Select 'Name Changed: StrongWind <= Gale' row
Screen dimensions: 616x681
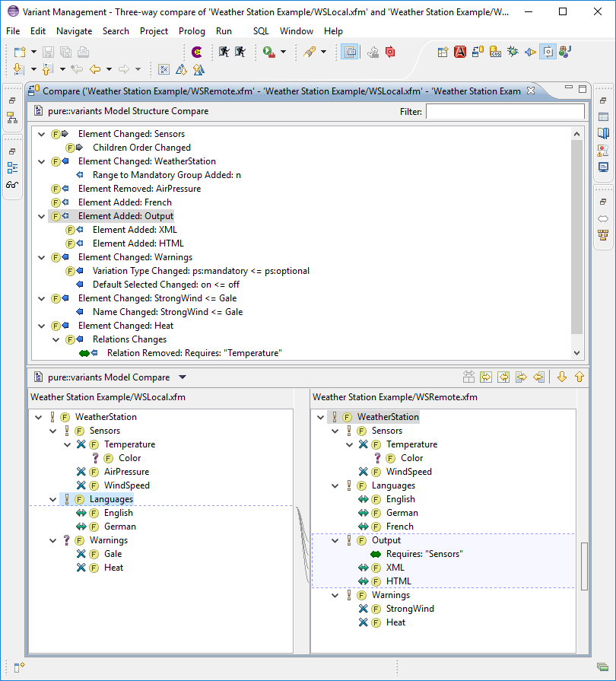pyautogui.click(x=167, y=312)
